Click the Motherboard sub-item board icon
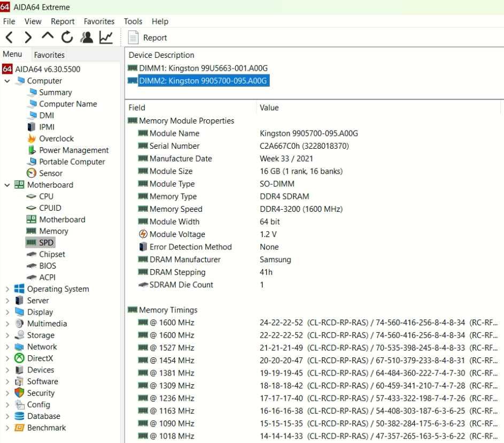This screenshot has width=504, height=443. 31,219
